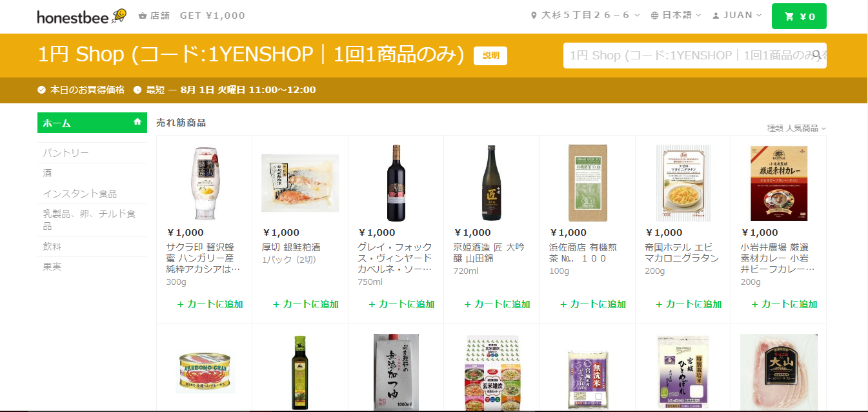The height and width of the screenshot is (412, 868).
Task: Open the サクラ印 贅沢蜂蜜 product title
Action: click(x=204, y=258)
